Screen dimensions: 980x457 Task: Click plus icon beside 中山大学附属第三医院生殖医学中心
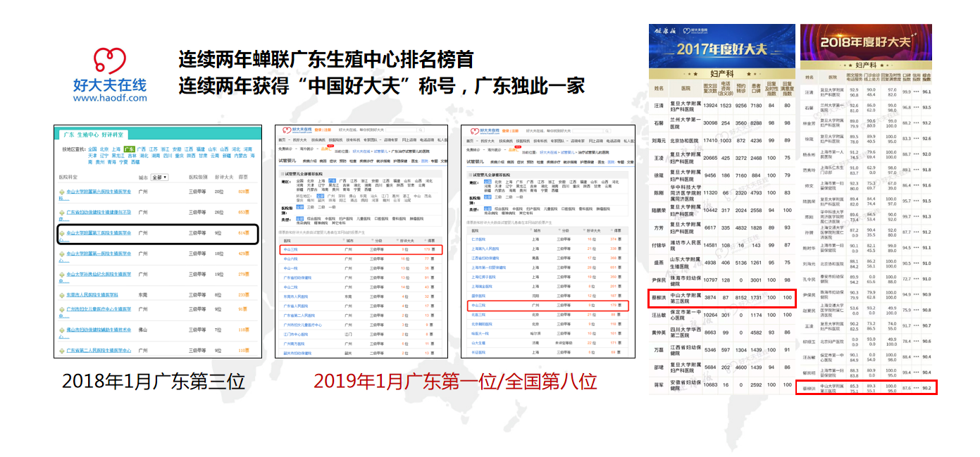coord(61,232)
